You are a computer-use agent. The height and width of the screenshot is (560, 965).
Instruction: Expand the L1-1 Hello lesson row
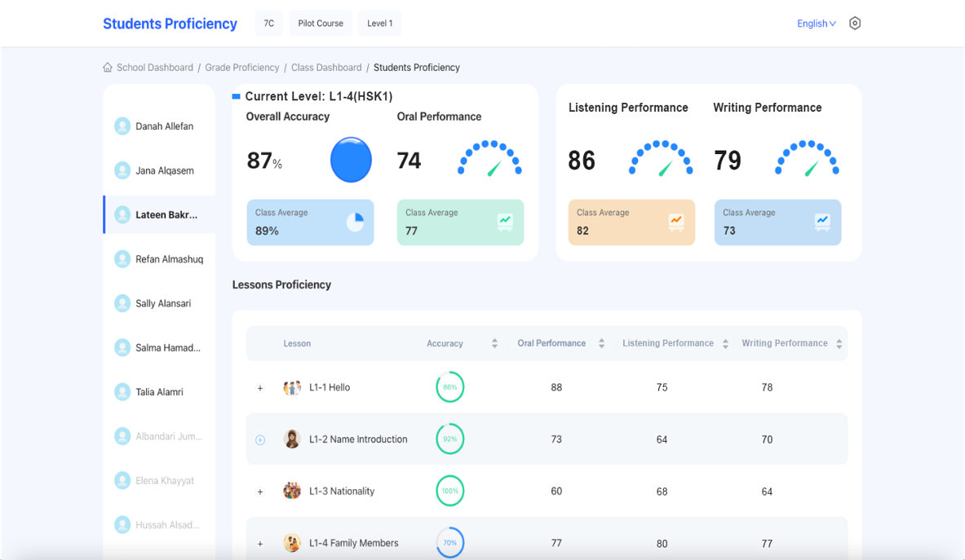click(260, 388)
